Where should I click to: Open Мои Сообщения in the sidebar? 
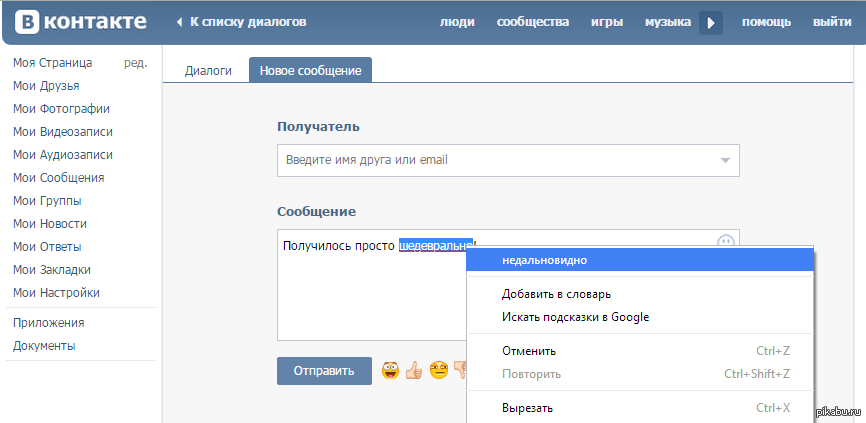tap(58, 178)
